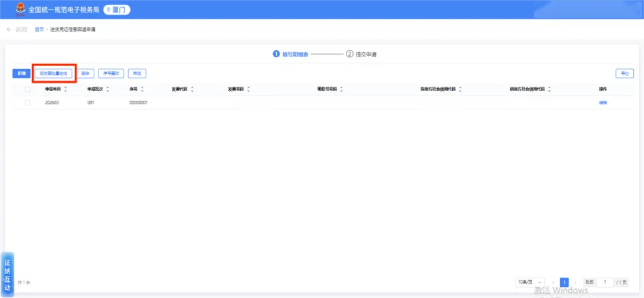Click the jump-to page input field
Image resolution: width=644 pixels, height=298 pixels.
pos(605,282)
